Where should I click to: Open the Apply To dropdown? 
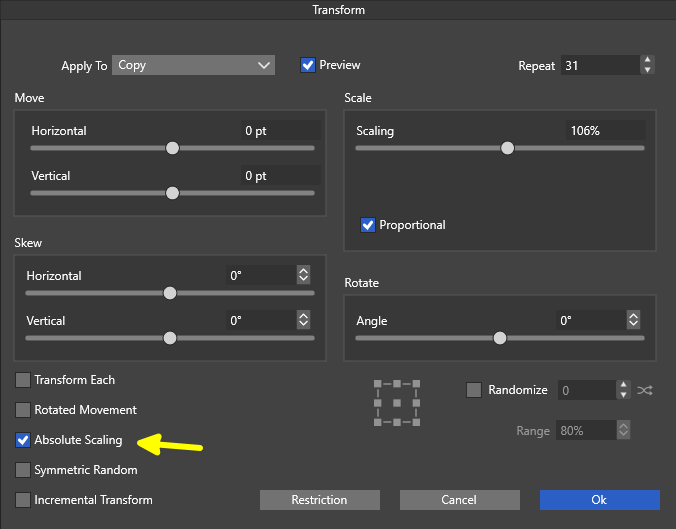[193, 65]
